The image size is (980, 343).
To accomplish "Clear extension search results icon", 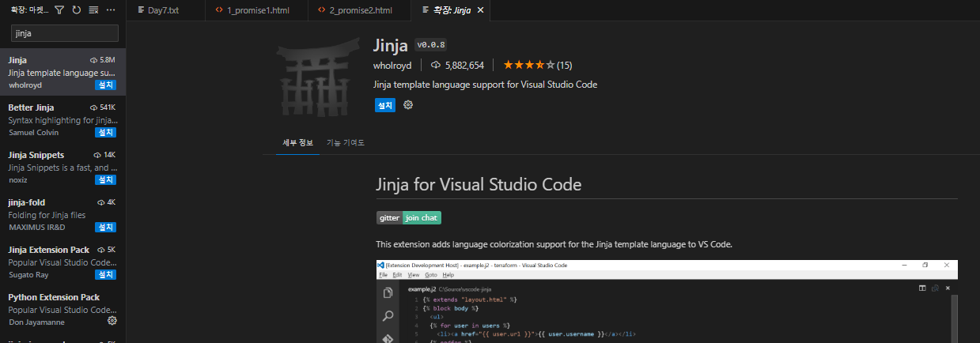I will point(94,10).
